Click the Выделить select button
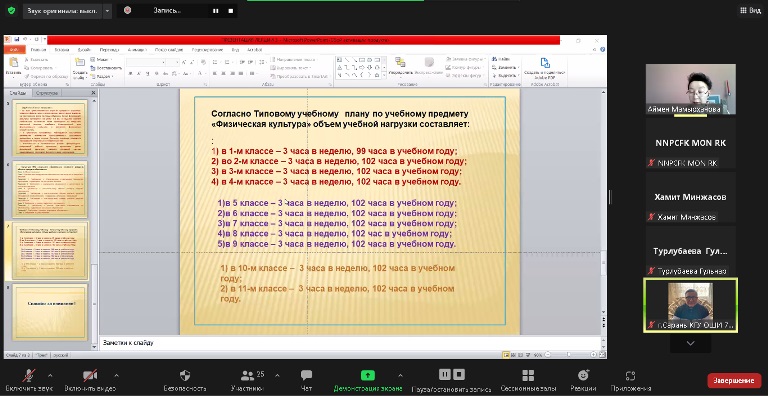This screenshot has width=768, height=396. tap(505, 75)
